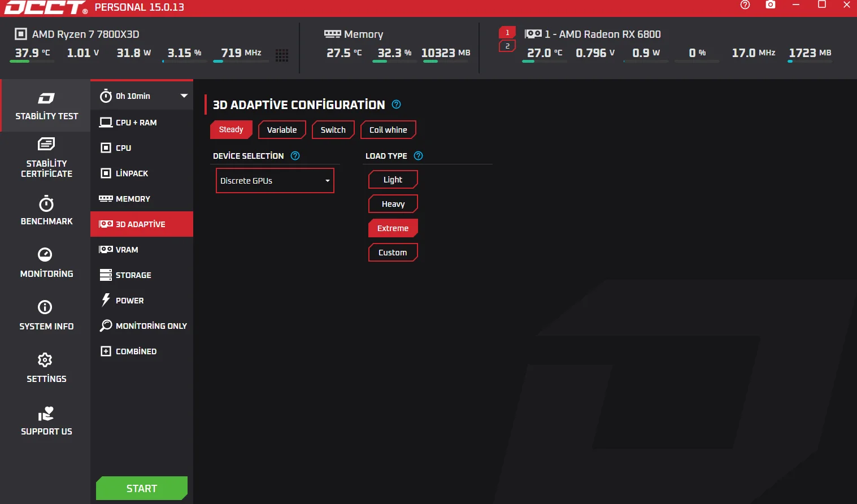Click the CPU usage 3.15 % reading
This screenshot has height=504, width=857.
pyautogui.click(x=184, y=53)
